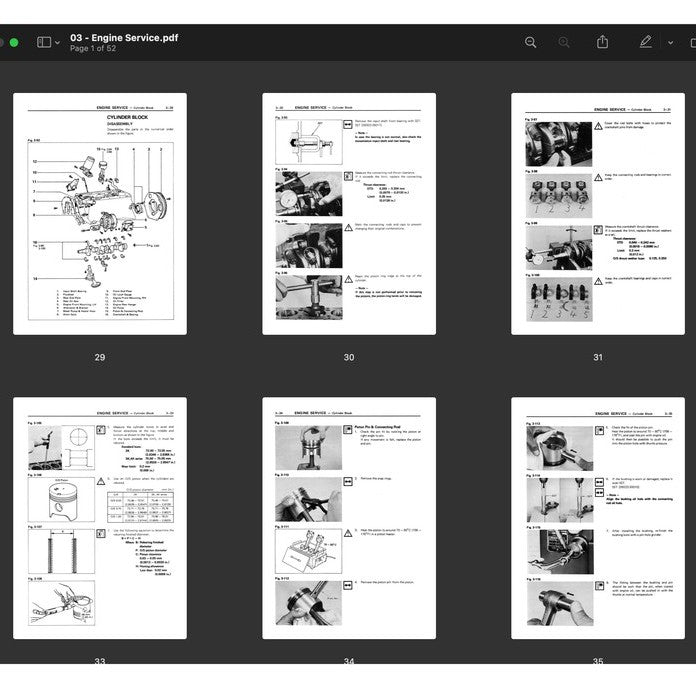The height and width of the screenshot is (696, 696).
Task: Click the document title 03 - Engine Service.pdf
Action: point(124,37)
